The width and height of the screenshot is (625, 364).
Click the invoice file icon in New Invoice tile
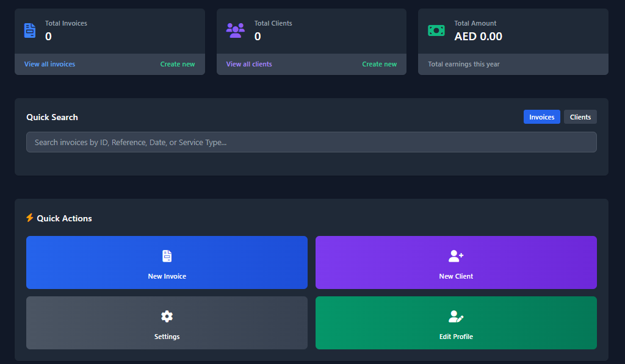[x=167, y=256]
